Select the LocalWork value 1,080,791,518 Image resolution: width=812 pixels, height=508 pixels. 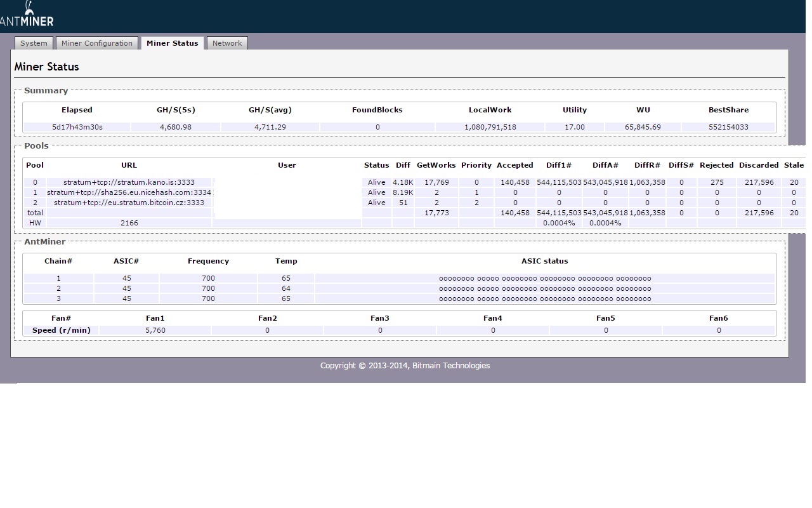[x=490, y=127]
